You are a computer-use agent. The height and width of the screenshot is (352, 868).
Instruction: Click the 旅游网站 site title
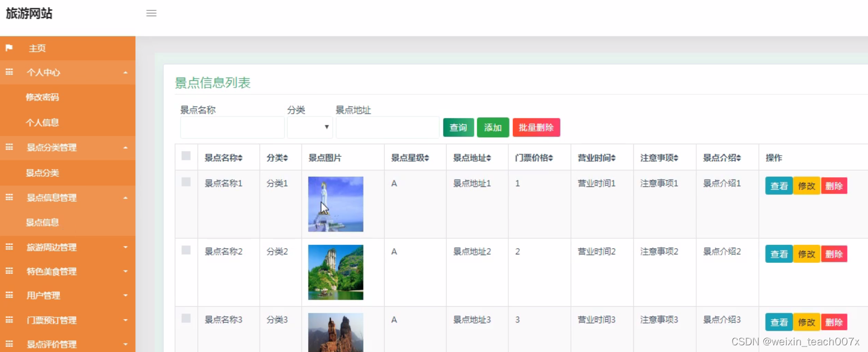pyautogui.click(x=29, y=14)
